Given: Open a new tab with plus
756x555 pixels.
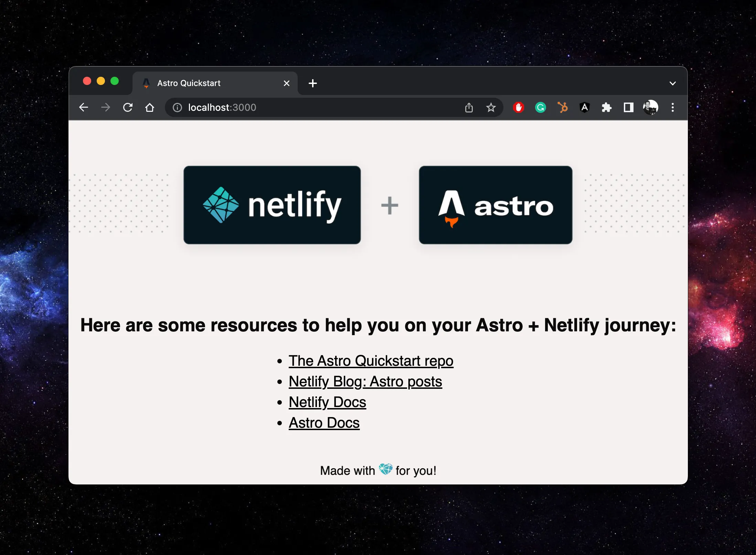Looking at the screenshot, I should point(312,83).
